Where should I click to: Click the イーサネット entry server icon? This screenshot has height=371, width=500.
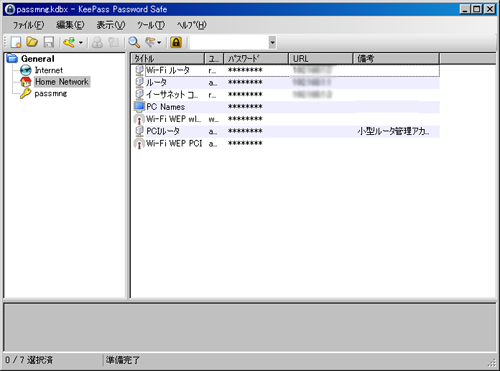pos(139,95)
